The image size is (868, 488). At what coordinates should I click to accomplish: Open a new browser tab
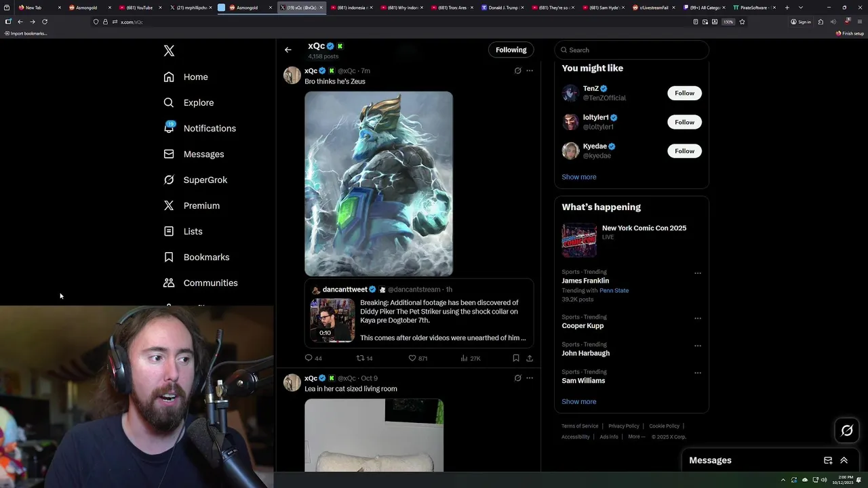tap(787, 7)
